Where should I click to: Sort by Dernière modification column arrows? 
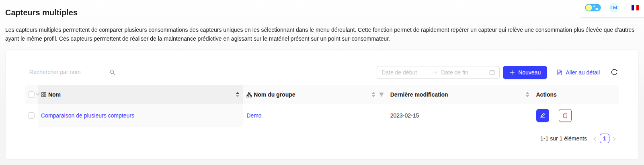point(527,95)
